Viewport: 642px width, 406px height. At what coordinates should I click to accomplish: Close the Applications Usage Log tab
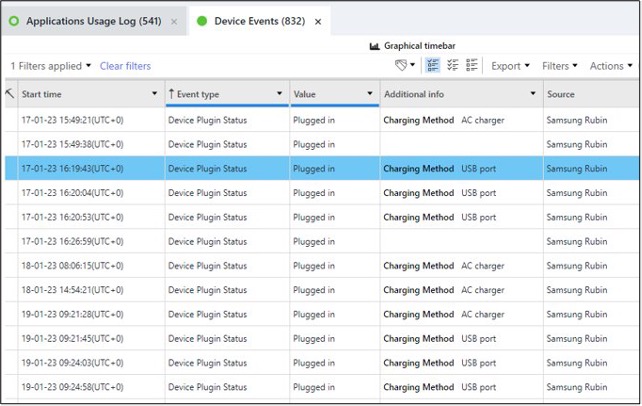pyautogui.click(x=174, y=21)
